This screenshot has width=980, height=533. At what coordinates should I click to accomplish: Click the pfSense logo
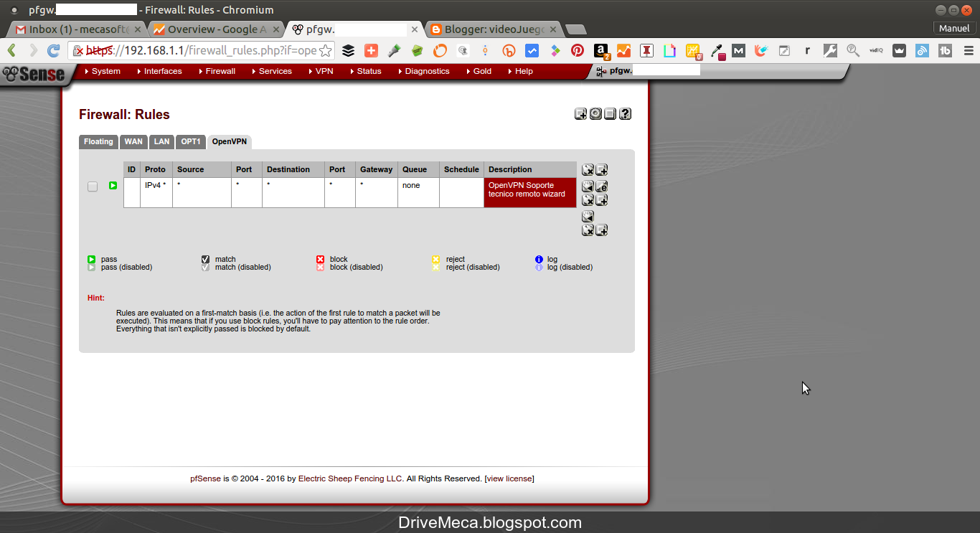point(34,73)
